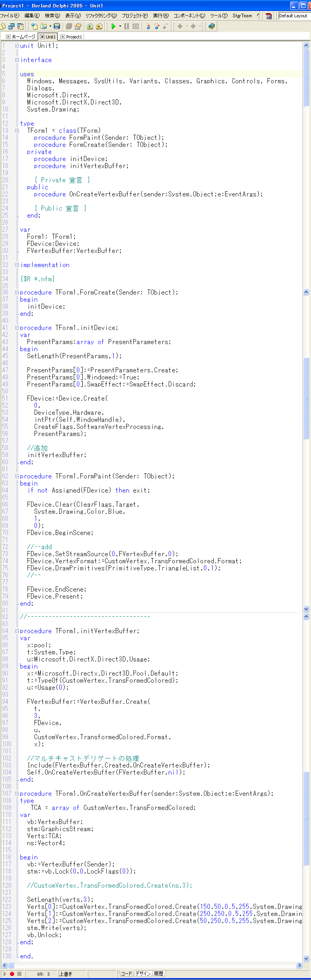This screenshot has width=311, height=980.
Task: Open the Forward navigation history dropdown
Action: (x=200, y=26)
